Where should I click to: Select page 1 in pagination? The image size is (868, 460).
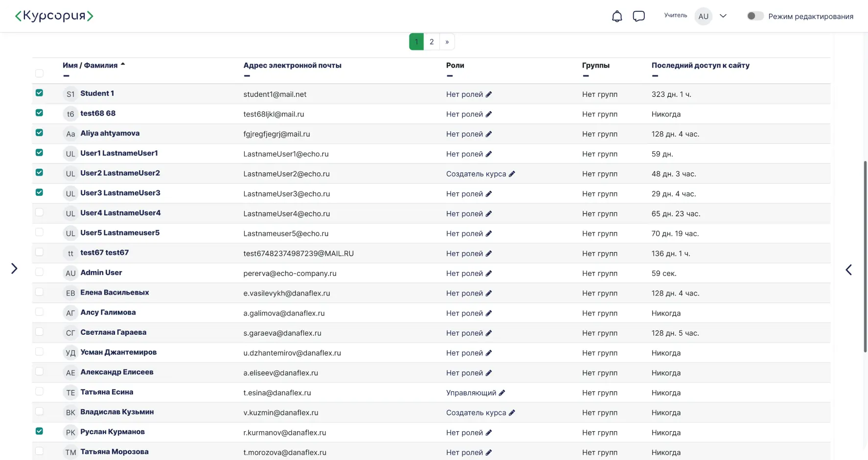point(416,42)
